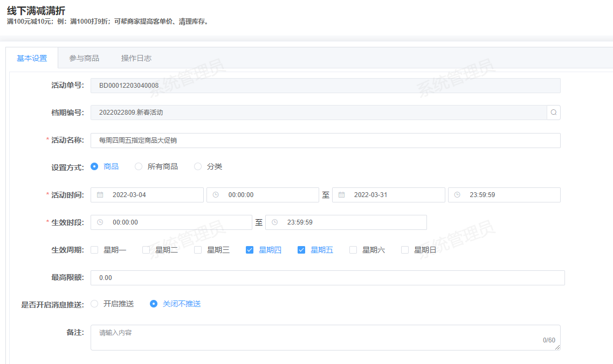The height and width of the screenshot is (364, 613).
Task: Open the 基本设置 tab
Action: [x=32, y=58]
